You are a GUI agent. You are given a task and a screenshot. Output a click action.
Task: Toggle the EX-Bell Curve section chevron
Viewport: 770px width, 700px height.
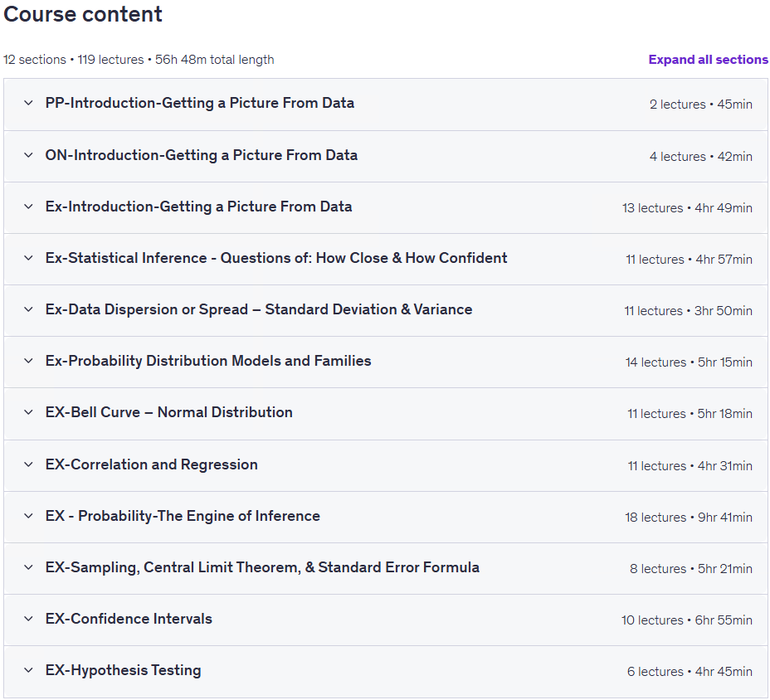28,412
